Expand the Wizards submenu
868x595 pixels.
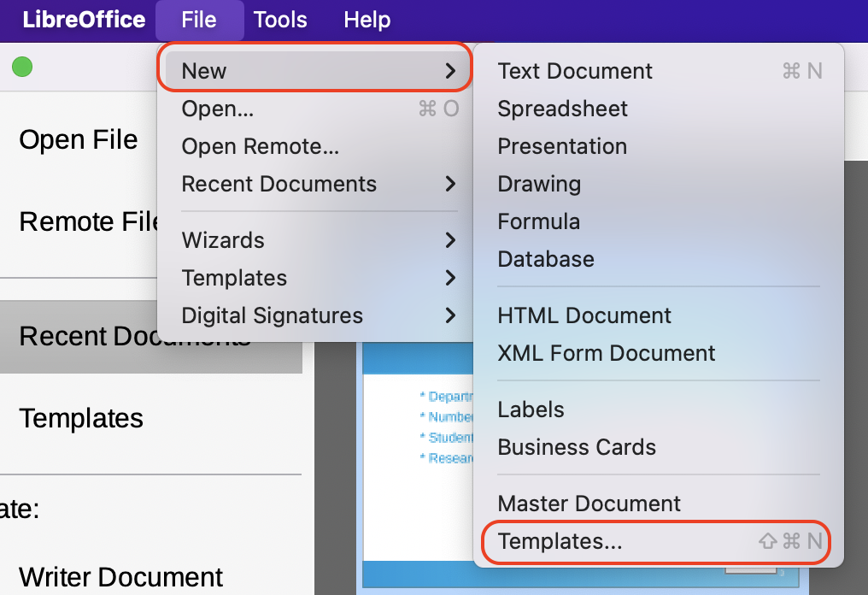[315, 240]
